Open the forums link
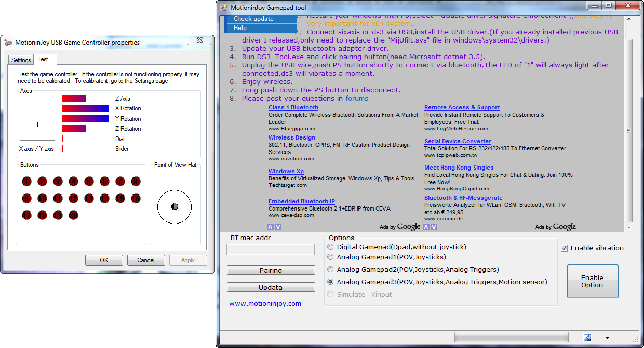 click(x=357, y=98)
